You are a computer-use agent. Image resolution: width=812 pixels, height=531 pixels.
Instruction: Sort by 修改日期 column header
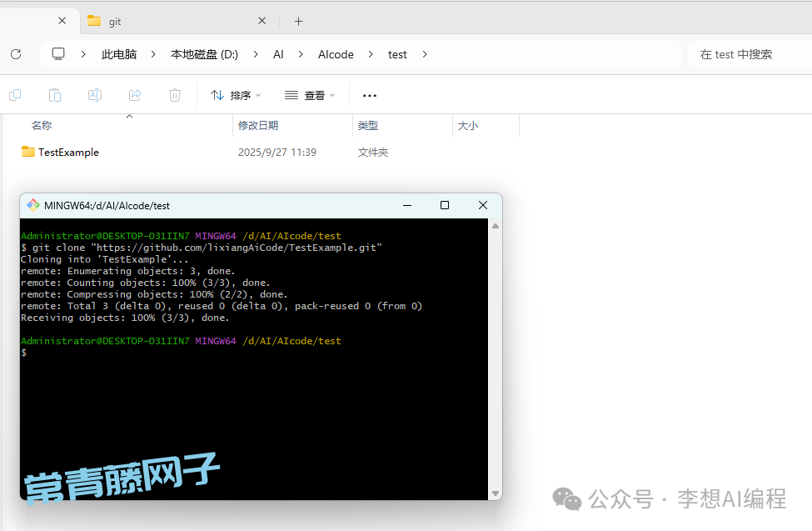coord(258,126)
